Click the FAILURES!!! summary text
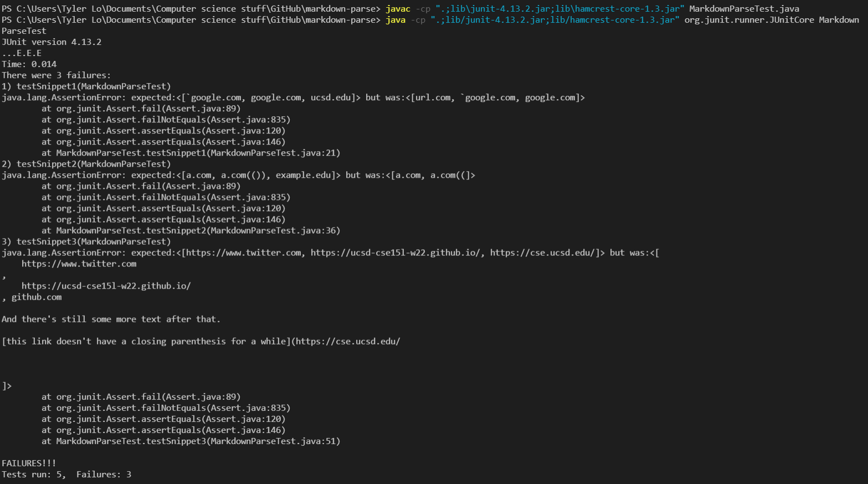 (29, 464)
